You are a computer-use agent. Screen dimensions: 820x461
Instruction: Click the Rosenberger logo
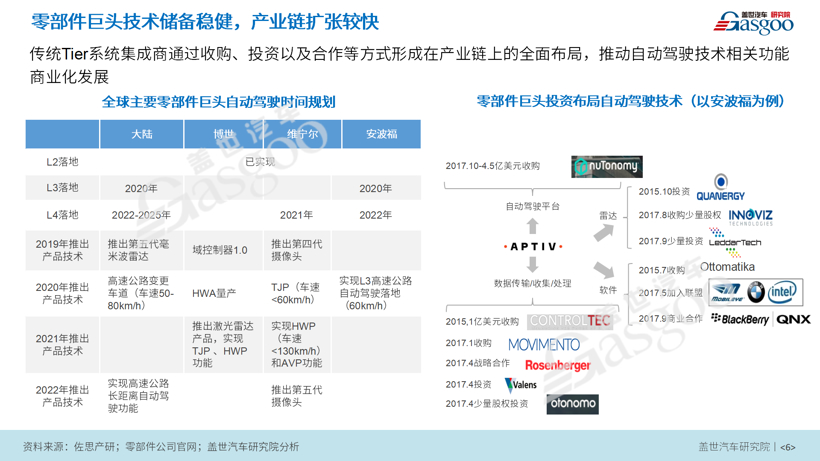tap(557, 365)
